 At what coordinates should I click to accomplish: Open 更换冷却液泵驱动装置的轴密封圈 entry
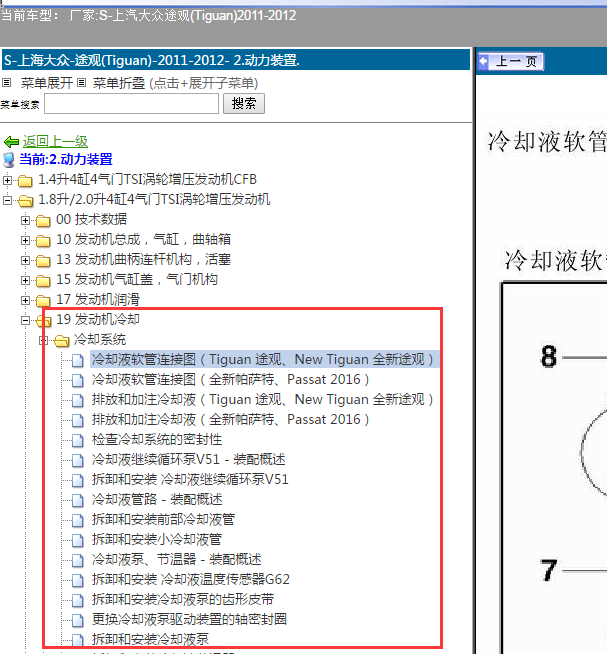click(x=189, y=620)
